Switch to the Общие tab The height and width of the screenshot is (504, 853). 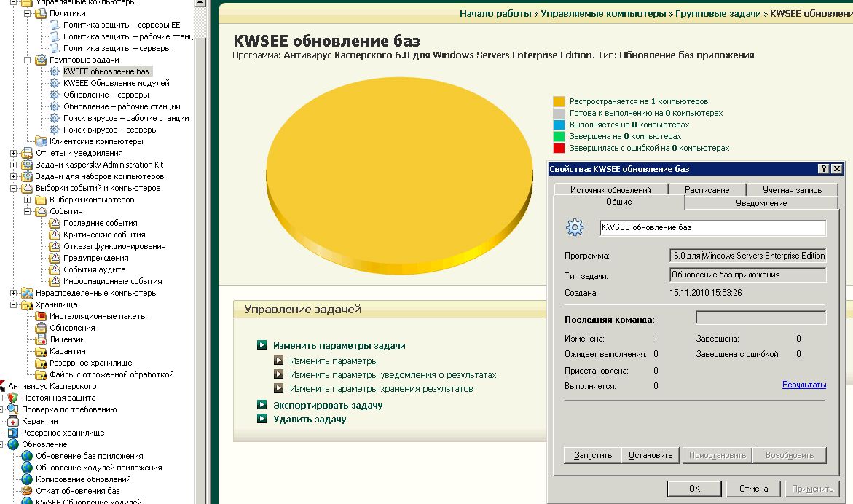[x=619, y=202]
